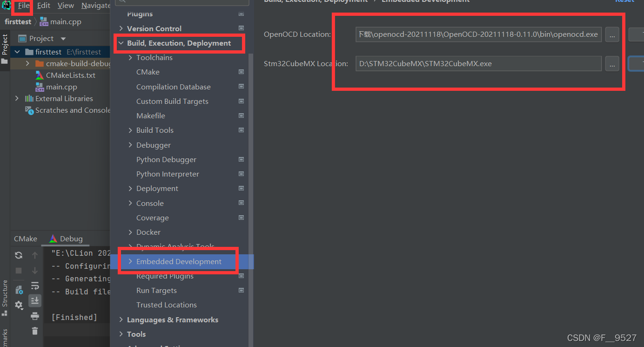Click browse button for Stm32CubeMX Location
The image size is (644, 347).
tap(612, 63)
